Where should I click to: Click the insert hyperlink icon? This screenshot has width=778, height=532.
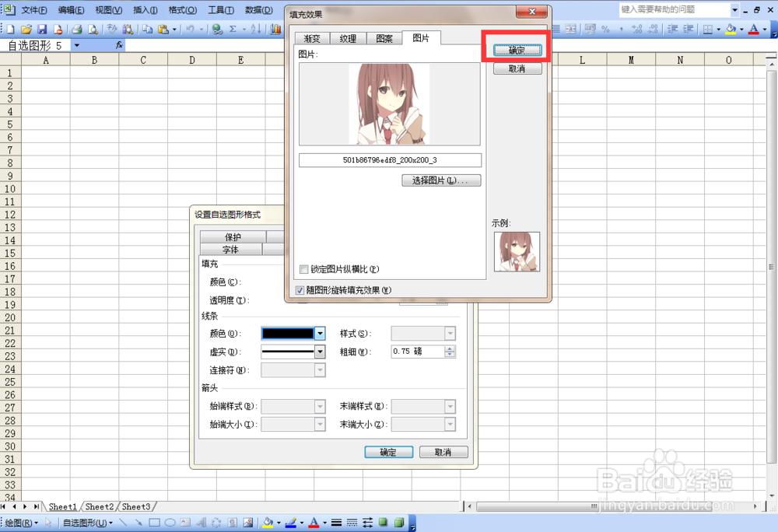click(218, 28)
